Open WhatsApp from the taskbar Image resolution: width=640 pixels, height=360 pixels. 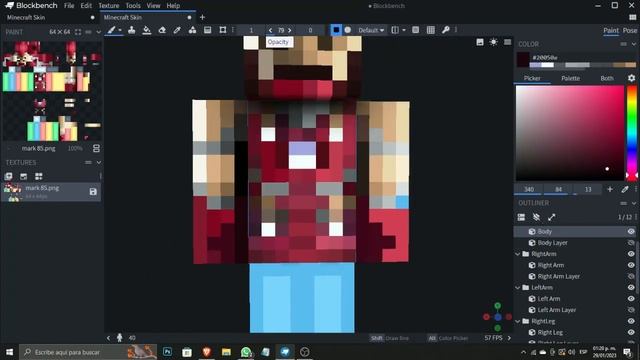[246, 352]
